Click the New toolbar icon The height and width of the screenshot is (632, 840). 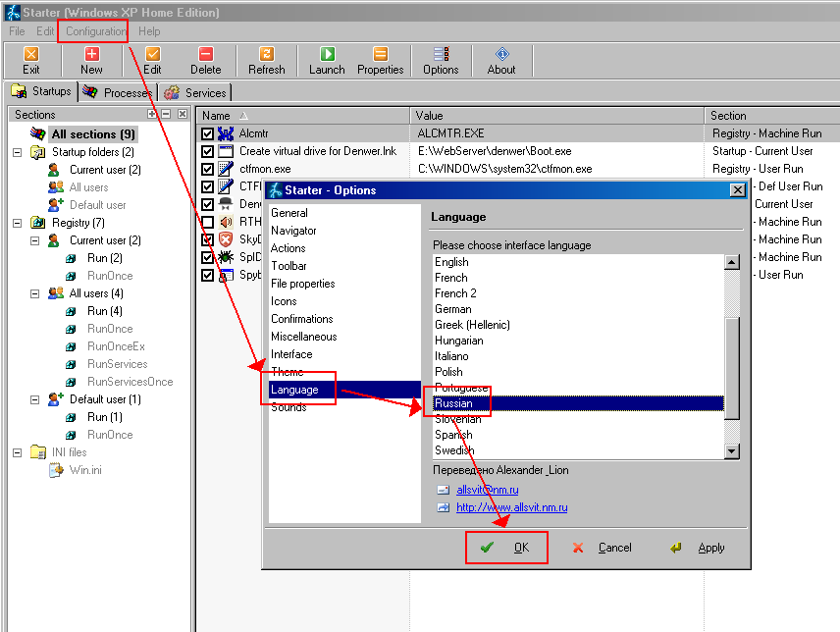(x=91, y=54)
